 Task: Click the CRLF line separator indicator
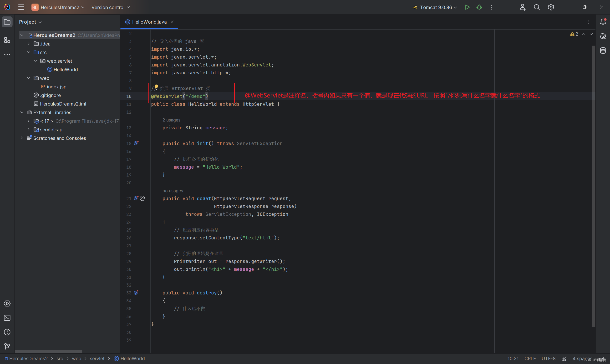[x=530, y=359]
